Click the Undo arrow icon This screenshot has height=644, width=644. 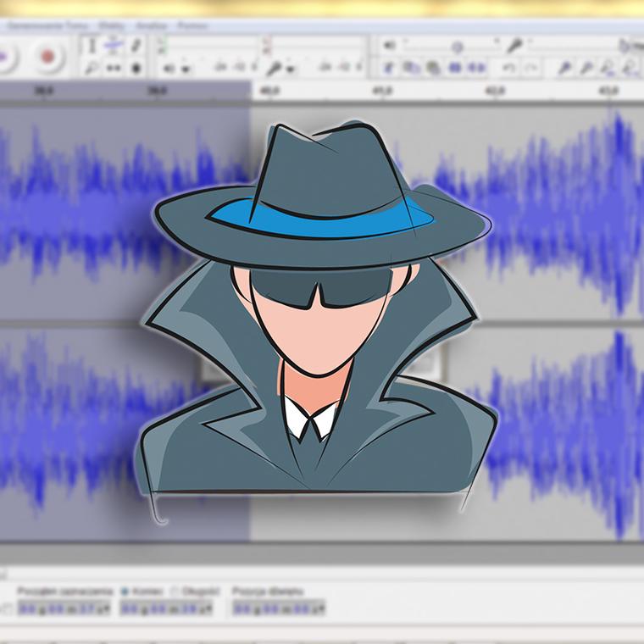pos(510,69)
